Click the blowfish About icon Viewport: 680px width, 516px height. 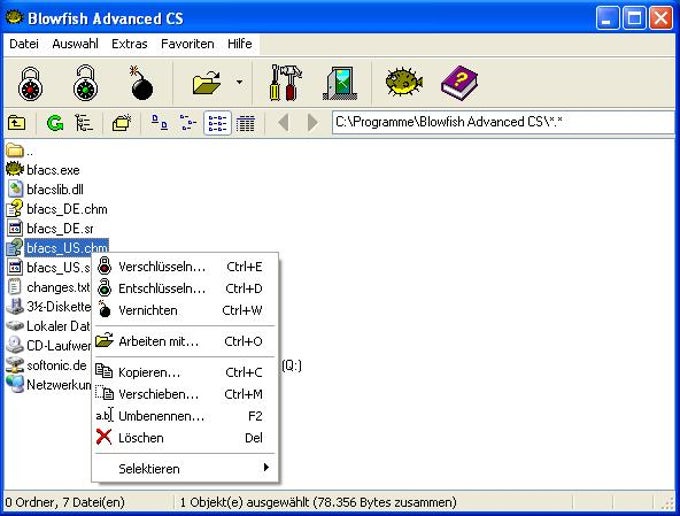tap(404, 81)
